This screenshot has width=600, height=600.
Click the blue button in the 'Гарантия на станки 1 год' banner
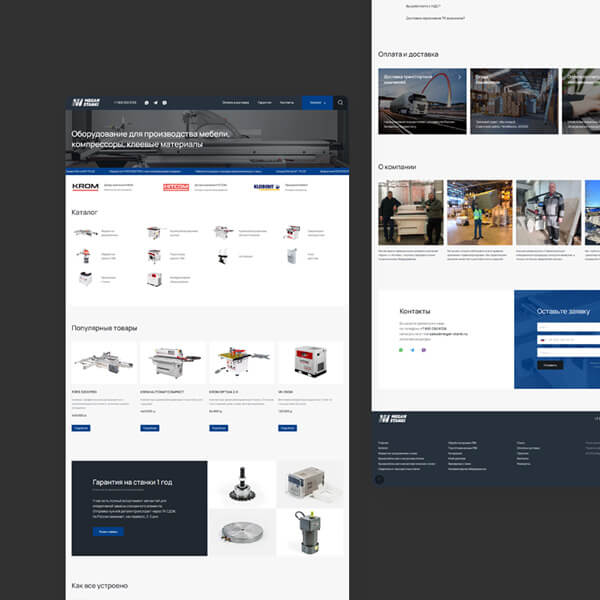pyautogui.click(x=108, y=532)
